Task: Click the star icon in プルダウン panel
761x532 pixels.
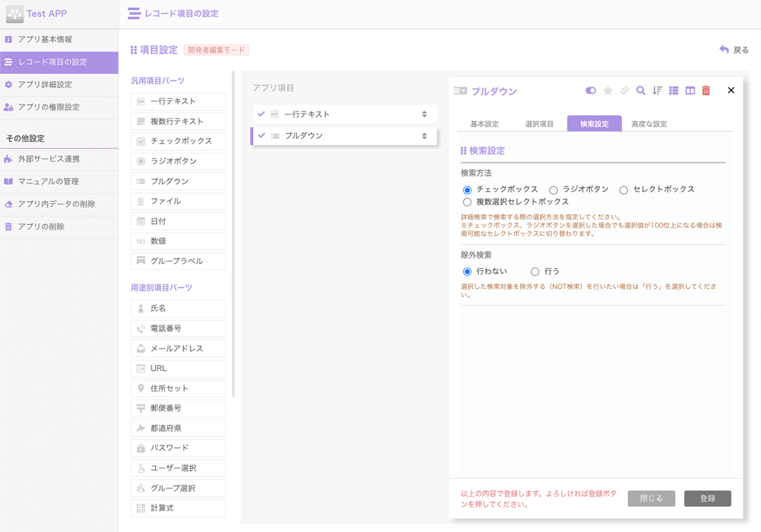Action: [607, 91]
